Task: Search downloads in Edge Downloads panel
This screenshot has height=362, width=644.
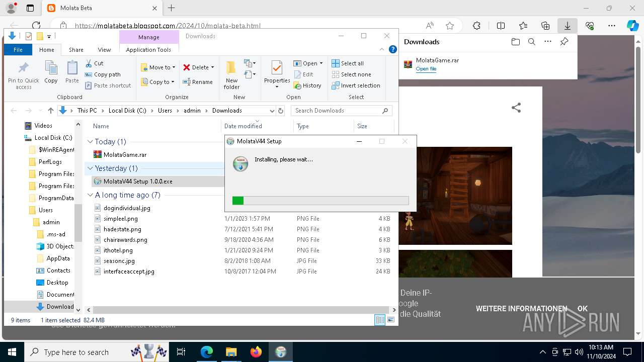Action: [531, 42]
